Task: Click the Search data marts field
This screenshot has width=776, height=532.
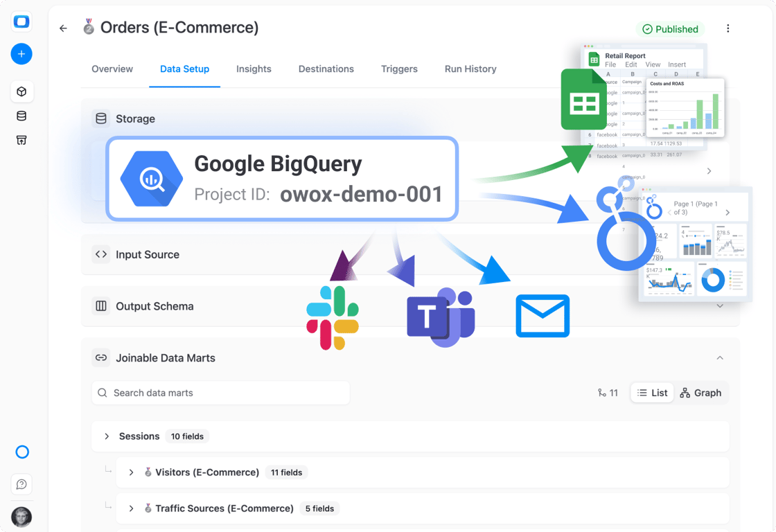Action: (221, 393)
